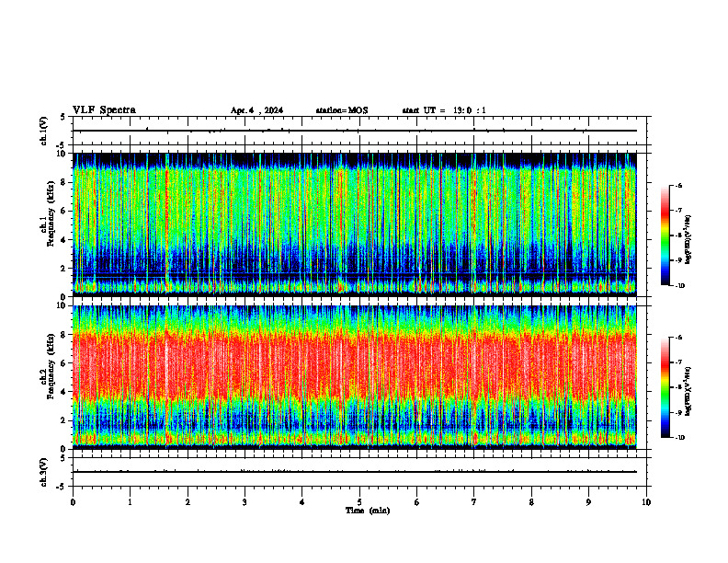Click the time axis tick label "2"
The height and width of the screenshot is (563, 728).
click(x=188, y=502)
